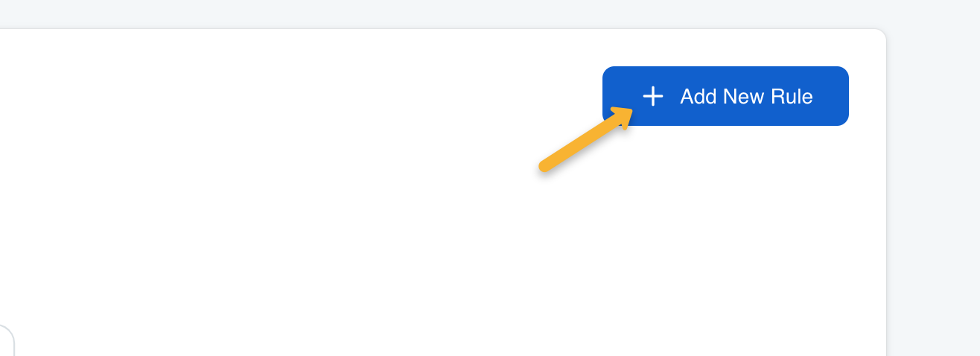This screenshot has height=356, width=980.
Task: Select the "Add New Rule" text label
Action: 746,96
